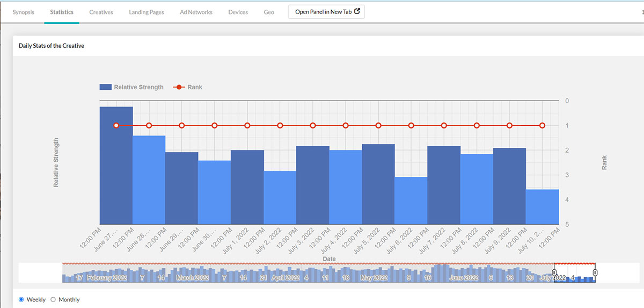Click the Open Panel in New Tab button
The image size is (644, 308).
pos(326,12)
